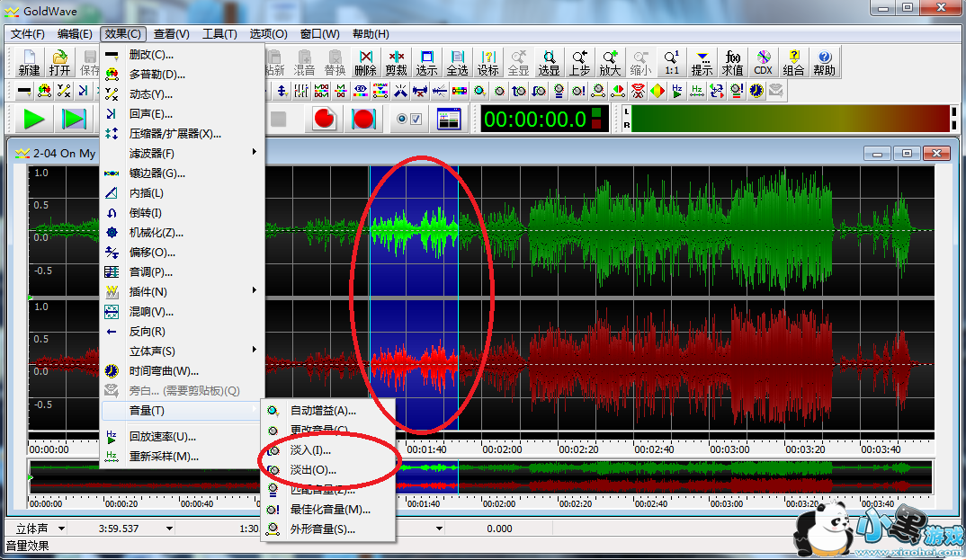Screen dimensions: 966x560
Task: Toggle the 选显 (View selection) toolbar button
Action: click(x=549, y=62)
